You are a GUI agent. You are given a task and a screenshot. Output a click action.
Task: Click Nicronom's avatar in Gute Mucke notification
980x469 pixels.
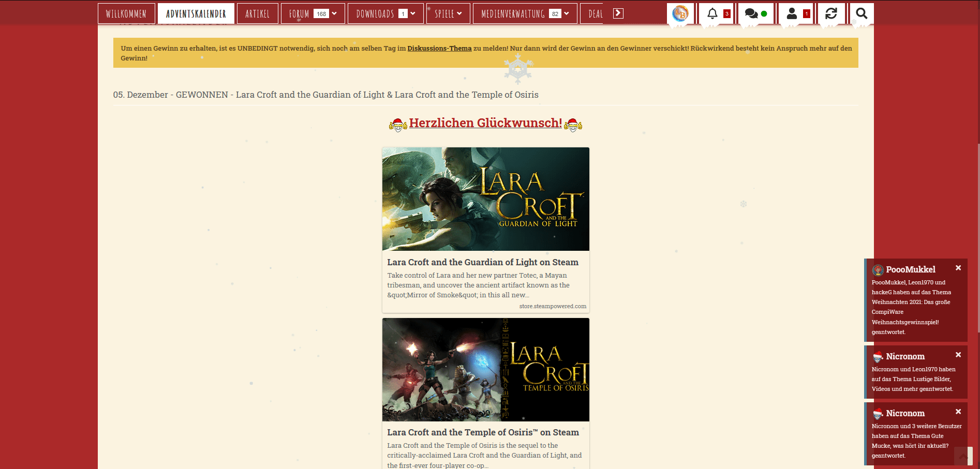pyautogui.click(x=878, y=414)
